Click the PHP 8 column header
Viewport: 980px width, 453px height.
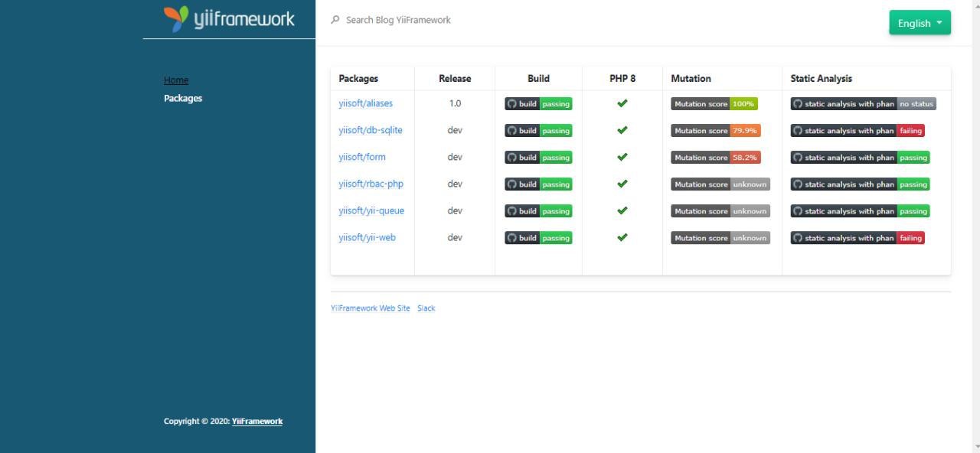pos(622,78)
